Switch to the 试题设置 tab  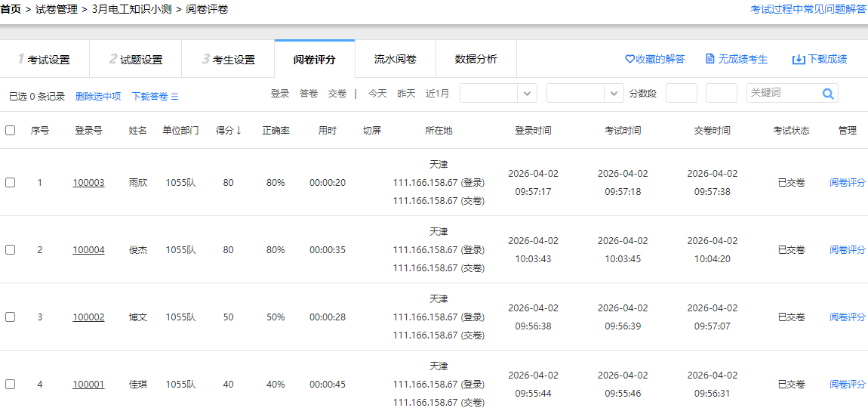pos(136,59)
